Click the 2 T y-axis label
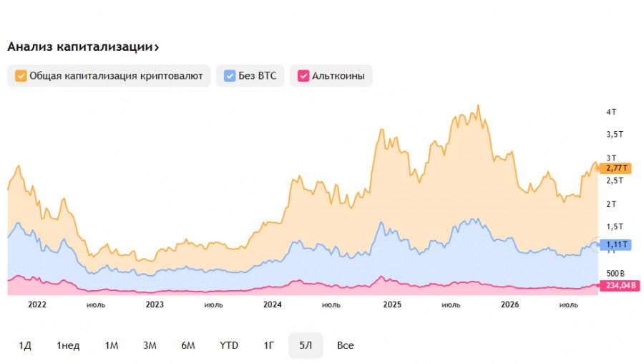644x364 pixels. [611, 204]
